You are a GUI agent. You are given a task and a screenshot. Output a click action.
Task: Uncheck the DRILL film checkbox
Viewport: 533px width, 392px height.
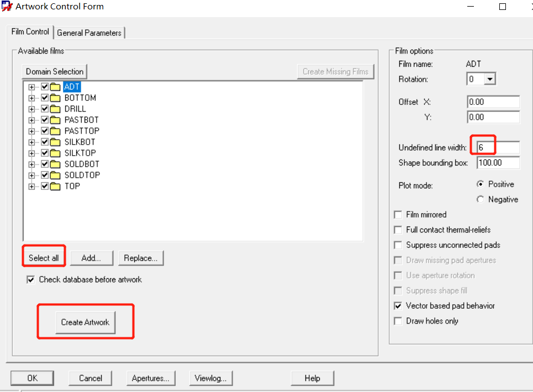(x=45, y=109)
